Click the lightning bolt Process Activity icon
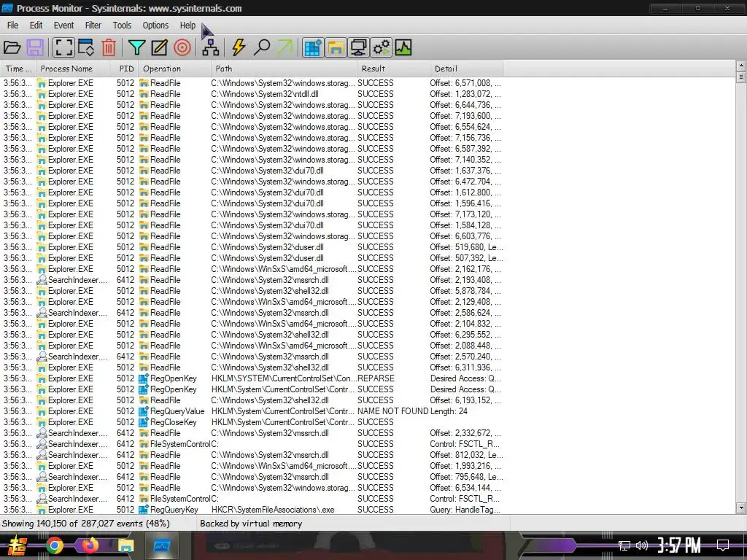The image size is (747, 560). point(239,47)
